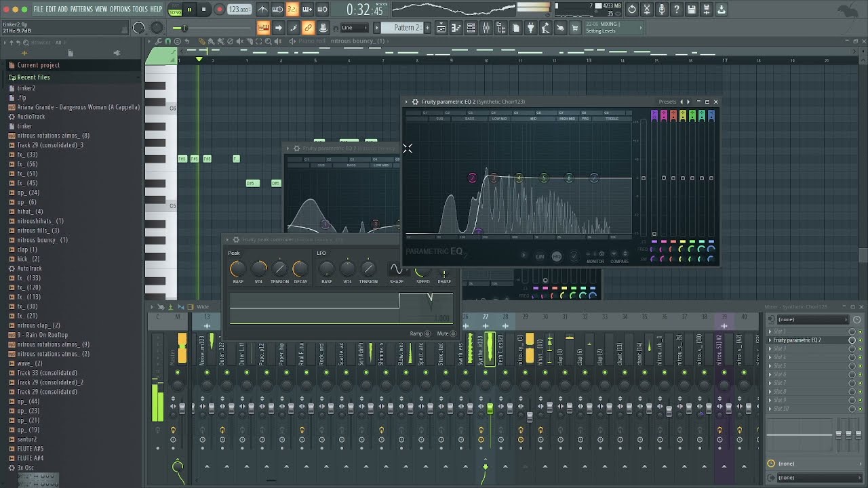Open Fruity peak controller gear options icon

click(236, 239)
